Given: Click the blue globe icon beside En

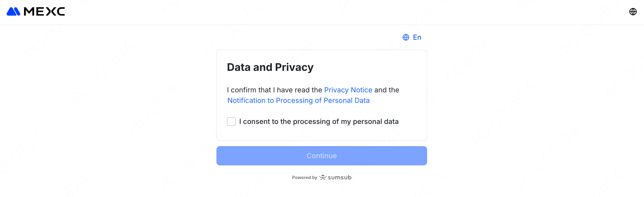Looking at the screenshot, I should coord(405,37).
